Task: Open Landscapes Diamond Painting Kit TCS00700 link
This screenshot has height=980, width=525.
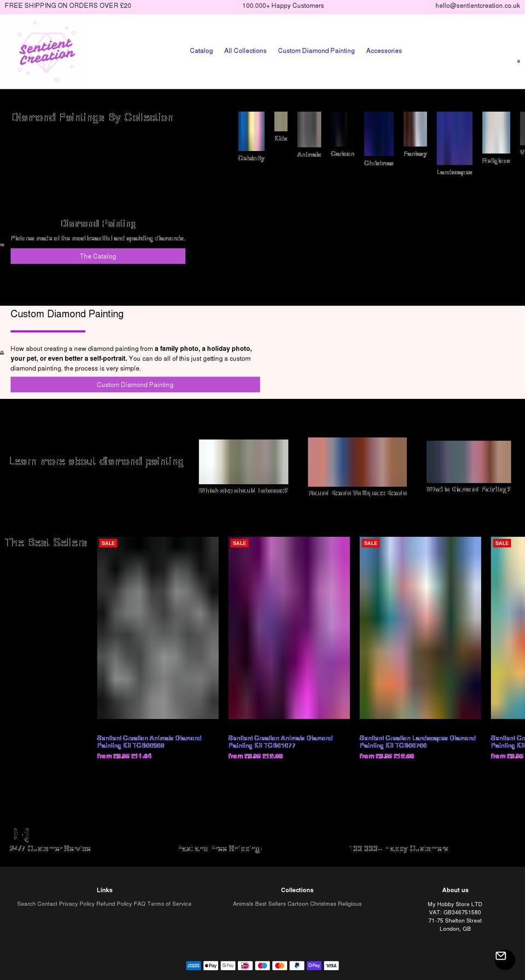Action: (x=418, y=741)
